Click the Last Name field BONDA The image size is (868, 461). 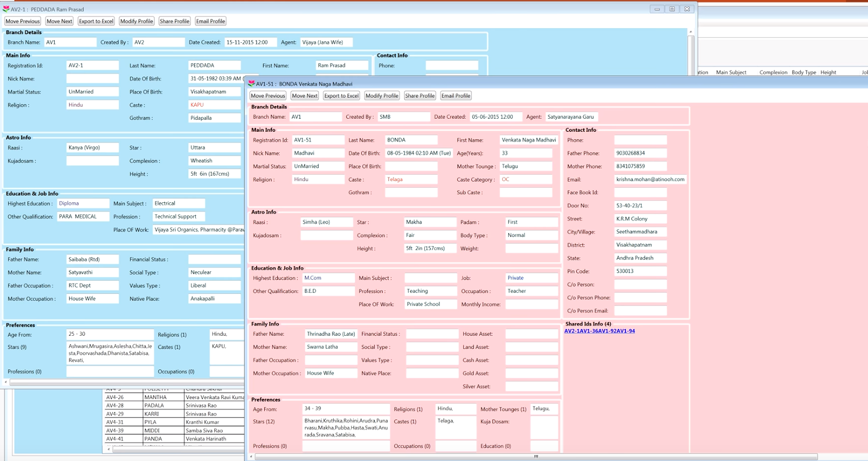(411, 140)
